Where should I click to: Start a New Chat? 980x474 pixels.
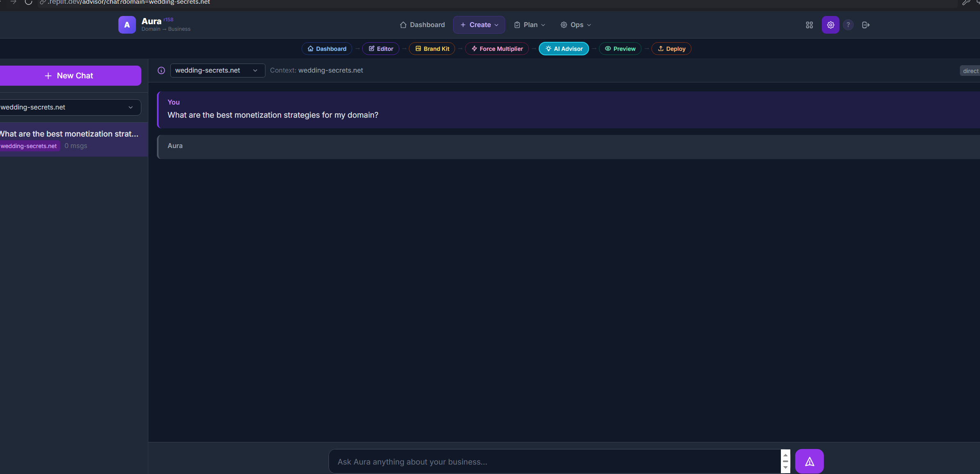[x=70, y=76]
